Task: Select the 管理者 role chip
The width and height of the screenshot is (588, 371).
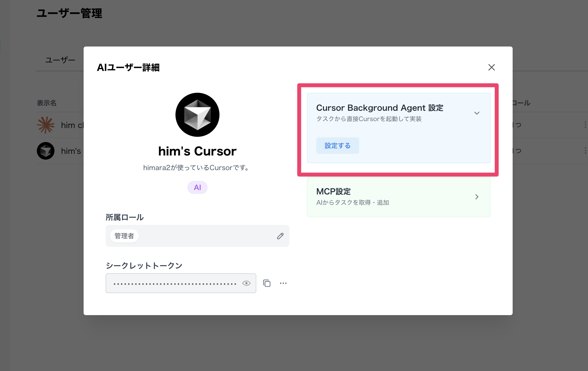Action: (x=124, y=236)
